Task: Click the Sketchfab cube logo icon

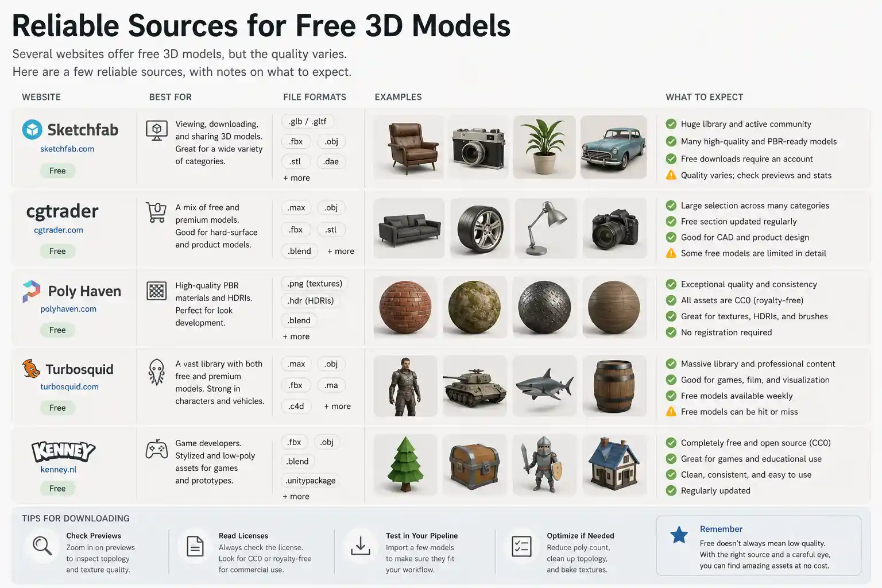Action: pos(32,130)
